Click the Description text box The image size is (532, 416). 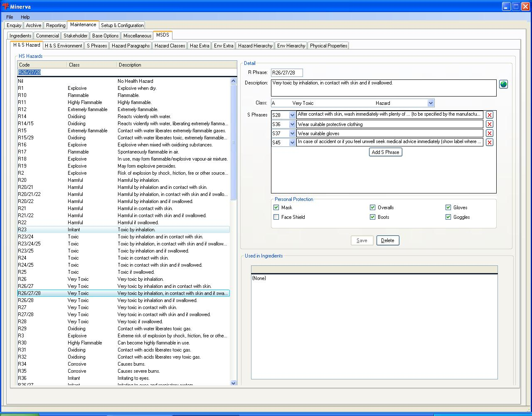[x=384, y=88]
